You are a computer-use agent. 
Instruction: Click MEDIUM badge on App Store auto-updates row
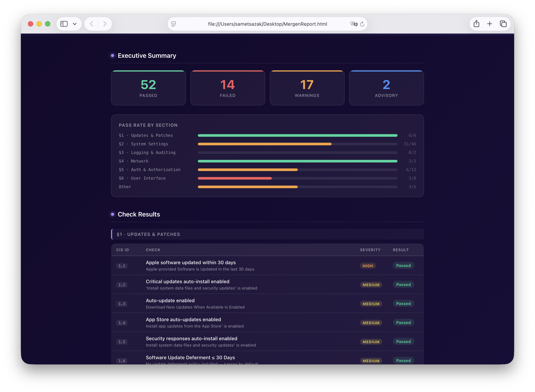coord(371,323)
